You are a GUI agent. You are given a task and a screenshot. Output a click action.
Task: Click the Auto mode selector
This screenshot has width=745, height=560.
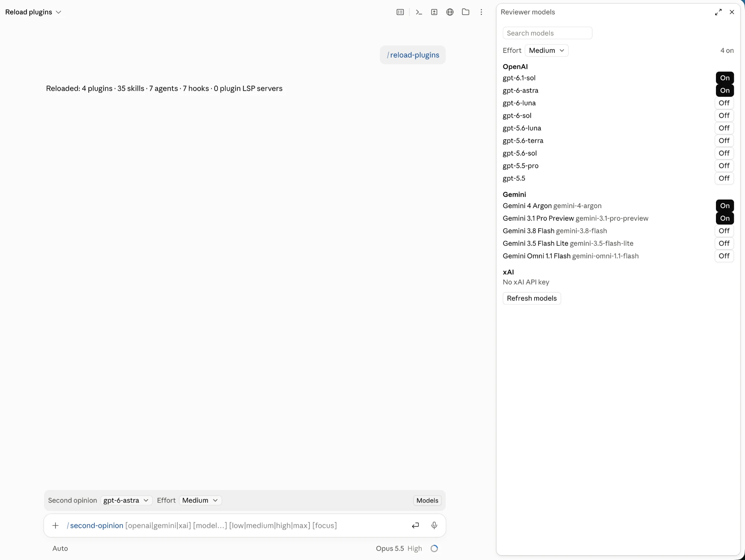coord(60,548)
